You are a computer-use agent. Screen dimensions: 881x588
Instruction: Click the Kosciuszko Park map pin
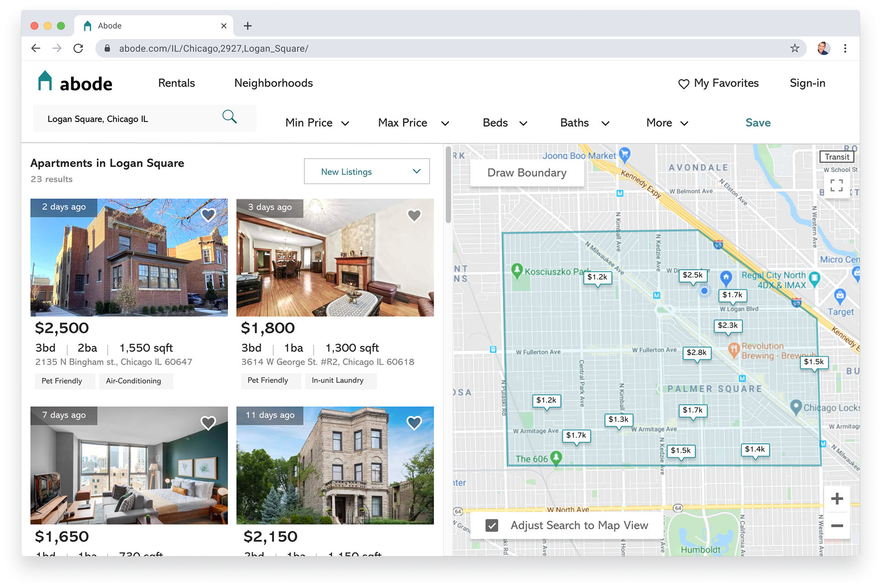[x=517, y=271]
